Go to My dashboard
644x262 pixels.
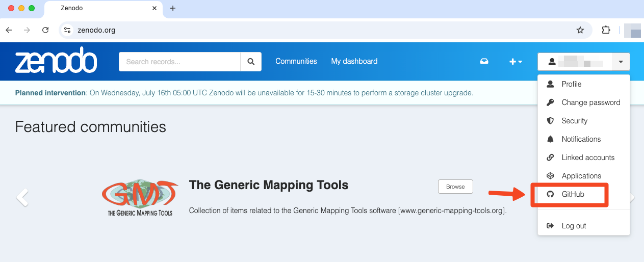click(x=354, y=61)
